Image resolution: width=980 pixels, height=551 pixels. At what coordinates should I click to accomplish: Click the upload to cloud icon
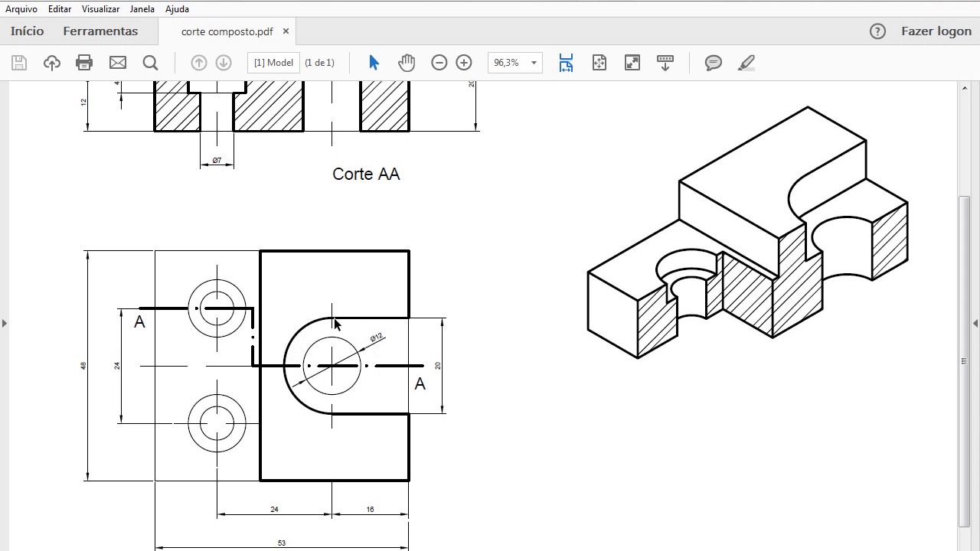[x=52, y=63]
